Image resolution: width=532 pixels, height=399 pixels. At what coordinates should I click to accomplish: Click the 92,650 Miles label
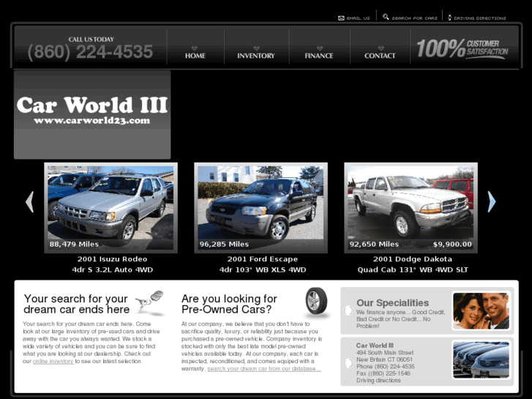click(374, 244)
